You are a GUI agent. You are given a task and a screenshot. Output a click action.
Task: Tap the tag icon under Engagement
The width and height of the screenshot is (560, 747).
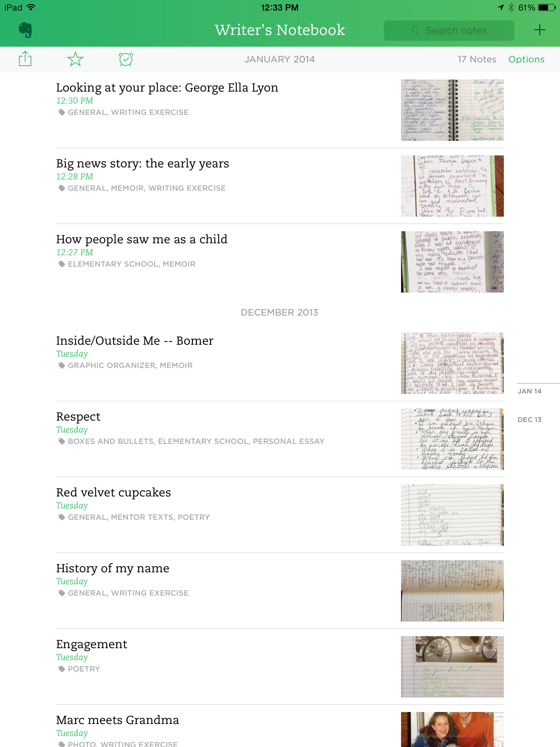(x=62, y=669)
